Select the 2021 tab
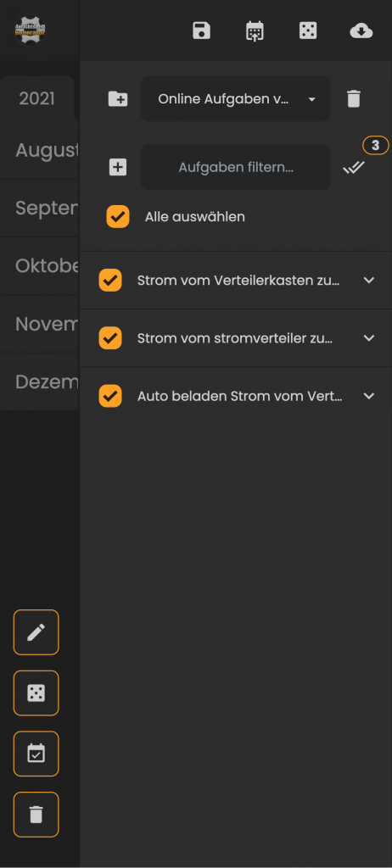392x868 pixels. pyautogui.click(x=37, y=98)
